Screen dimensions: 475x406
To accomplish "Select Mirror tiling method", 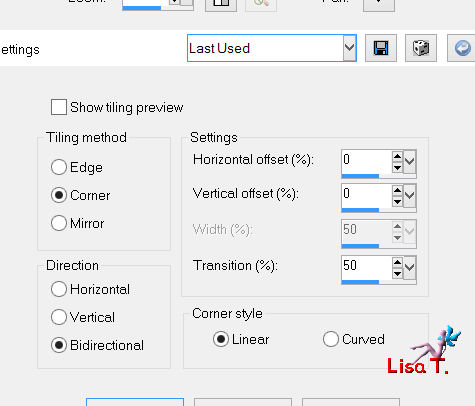I will click(59, 223).
